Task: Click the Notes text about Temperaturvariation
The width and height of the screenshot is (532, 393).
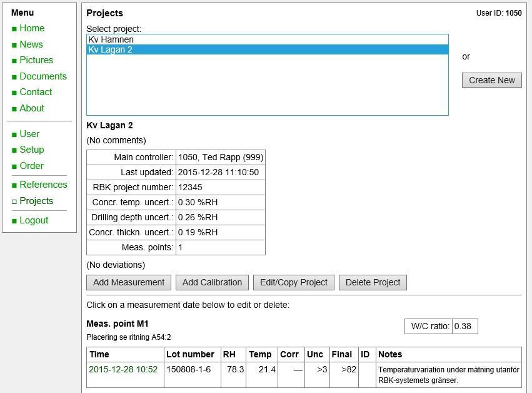Action: [448, 375]
